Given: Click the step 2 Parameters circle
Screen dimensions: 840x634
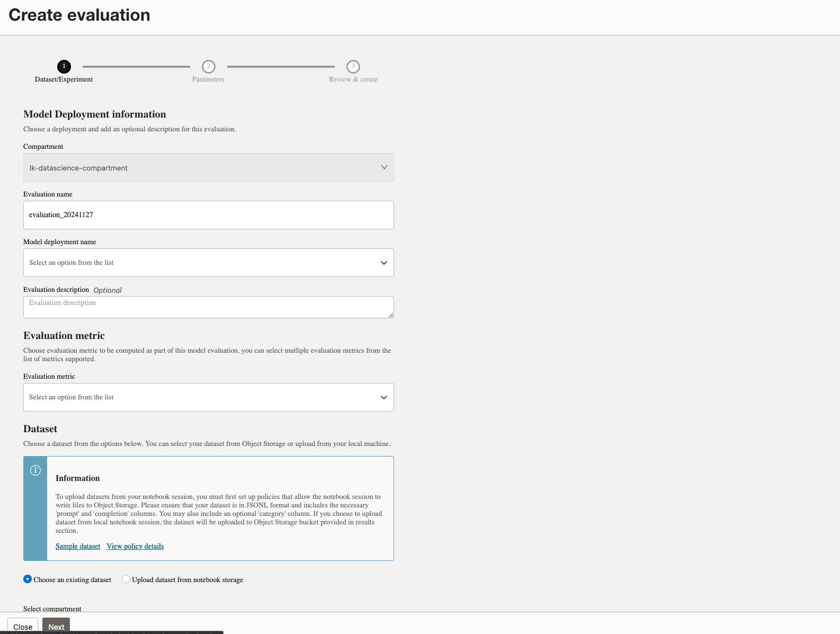Looking at the screenshot, I should (209, 67).
